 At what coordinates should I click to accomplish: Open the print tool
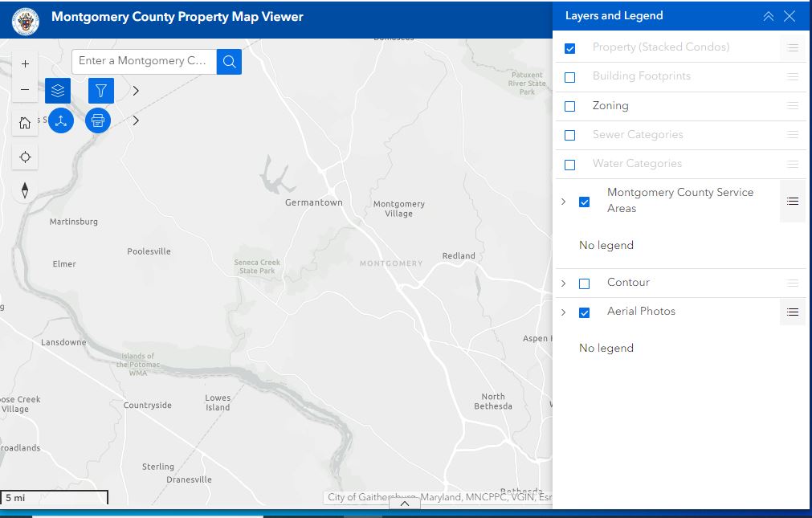pos(98,121)
